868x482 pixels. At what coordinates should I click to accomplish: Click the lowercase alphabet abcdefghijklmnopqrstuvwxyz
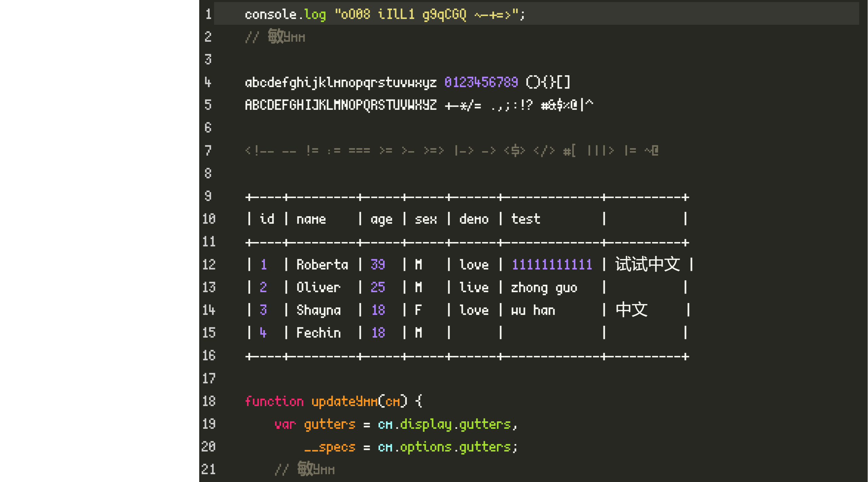click(341, 83)
